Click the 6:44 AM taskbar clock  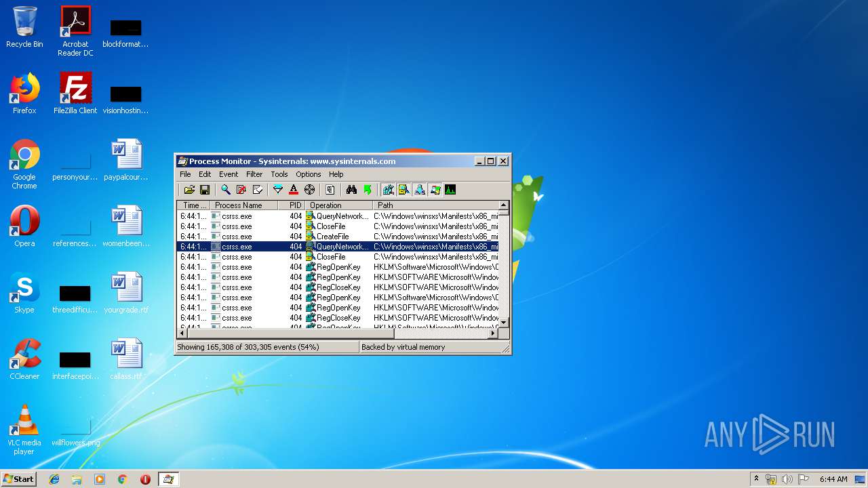(833, 479)
